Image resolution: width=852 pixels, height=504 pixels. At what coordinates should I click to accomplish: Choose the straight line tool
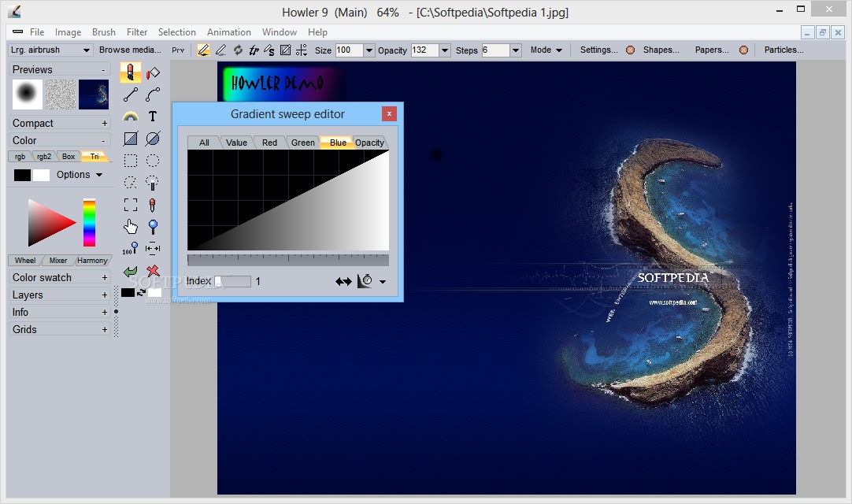point(131,94)
